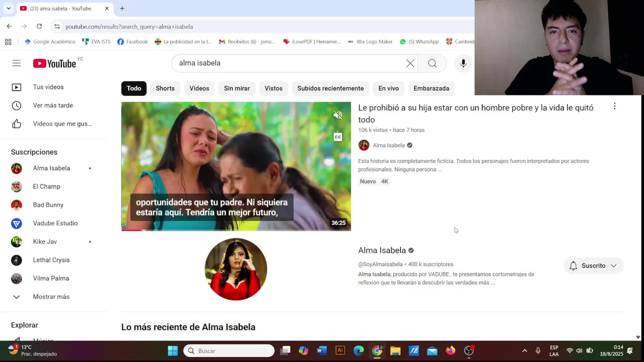This screenshot has width=644, height=362.
Task: Open Microsoft Word from the taskbar
Action: click(x=322, y=351)
